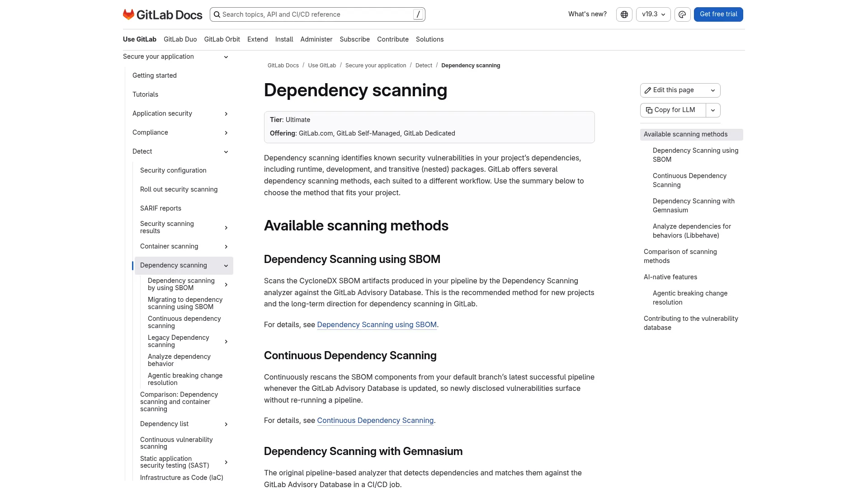Click the pencil icon on Edit this page

(648, 90)
